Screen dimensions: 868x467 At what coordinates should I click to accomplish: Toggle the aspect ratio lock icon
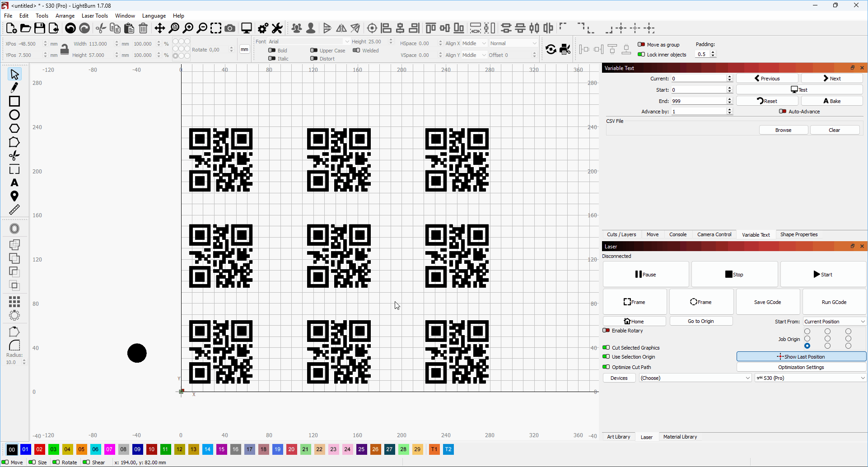[x=65, y=49]
